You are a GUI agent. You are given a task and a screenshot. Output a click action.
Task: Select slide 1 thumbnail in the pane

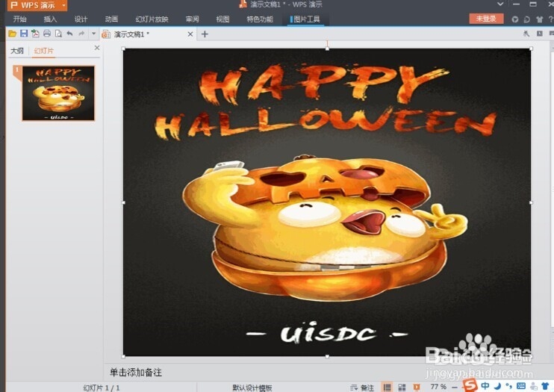point(58,93)
